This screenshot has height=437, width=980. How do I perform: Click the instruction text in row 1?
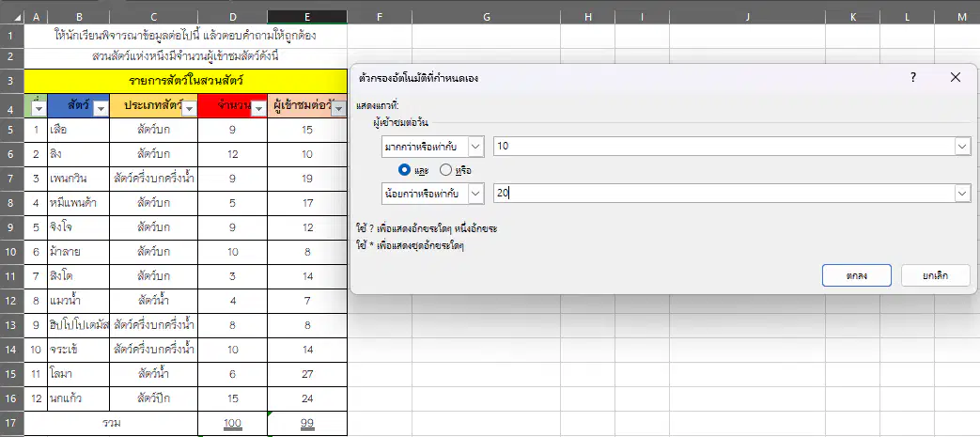tap(185, 36)
